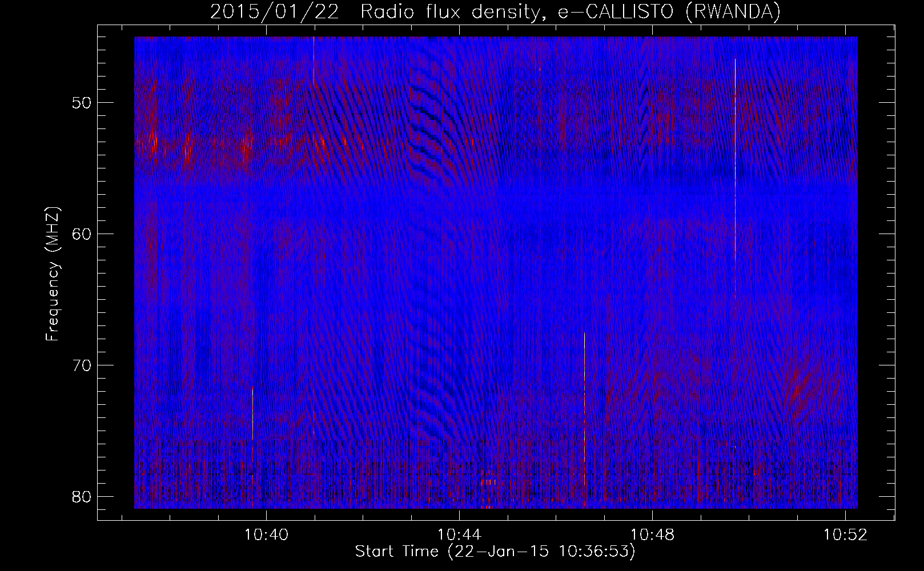Image resolution: width=924 pixels, height=571 pixels.
Task: Click the 50 frequency tick label
Action: [82, 103]
